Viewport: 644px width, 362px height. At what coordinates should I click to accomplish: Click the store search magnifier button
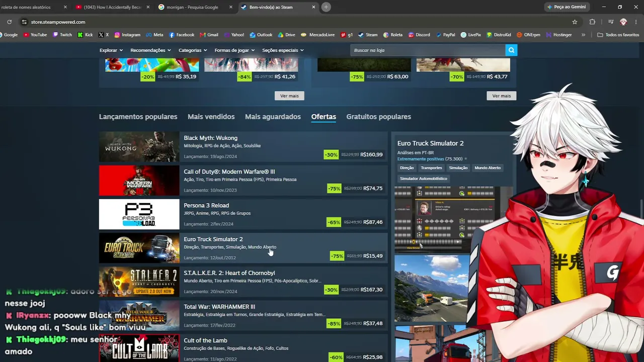511,50
